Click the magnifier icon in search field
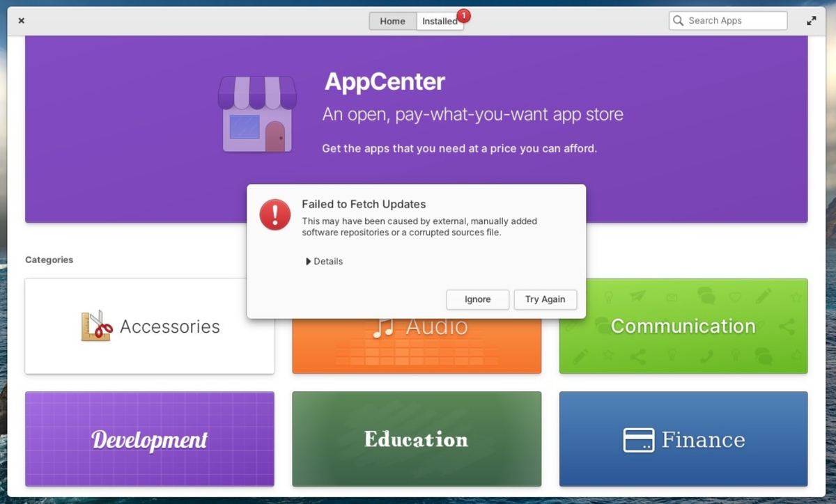This screenshot has height=504, width=836. tap(678, 21)
